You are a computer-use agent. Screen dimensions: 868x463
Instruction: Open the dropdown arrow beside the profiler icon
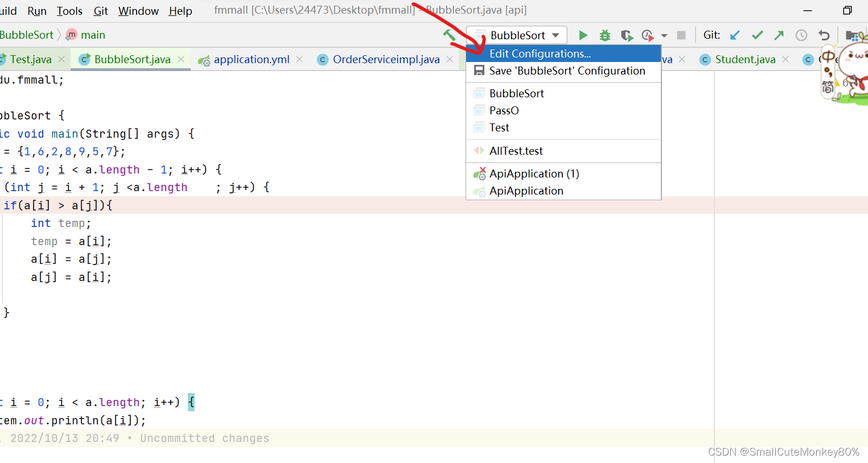pyautogui.click(x=664, y=36)
